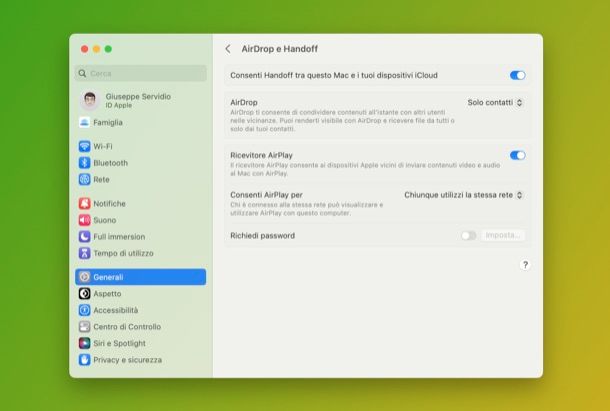The width and height of the screenshot is (610, 411).
Task: Select the Tempo di utilizzo label
Action: pos(123,253)
